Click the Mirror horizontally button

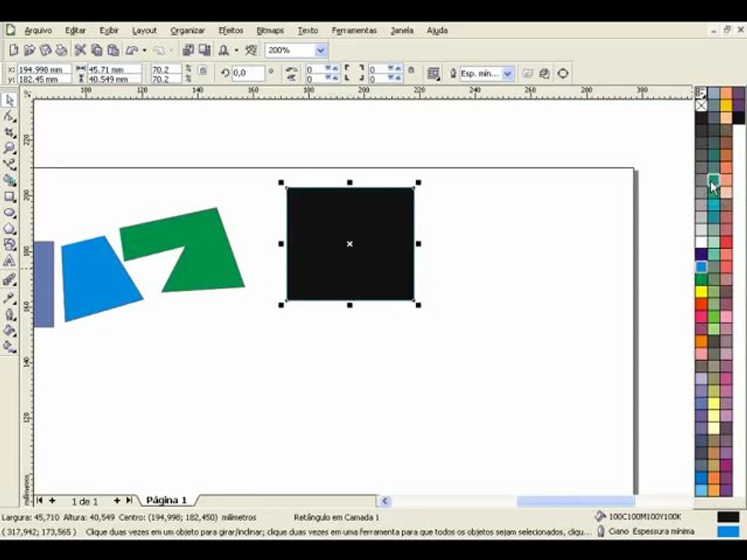pos(291,69)
